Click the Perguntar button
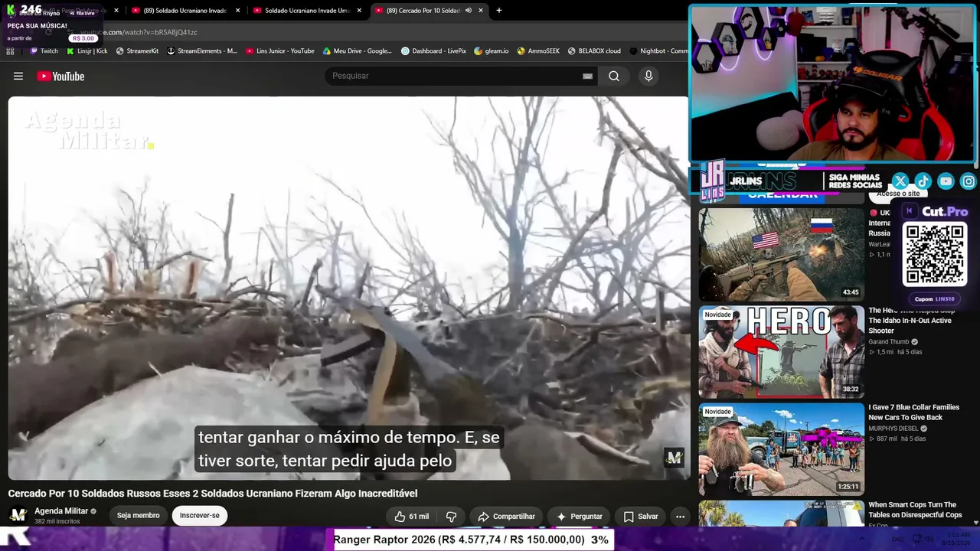Screen dimensions: 980x551 [579, 517]
